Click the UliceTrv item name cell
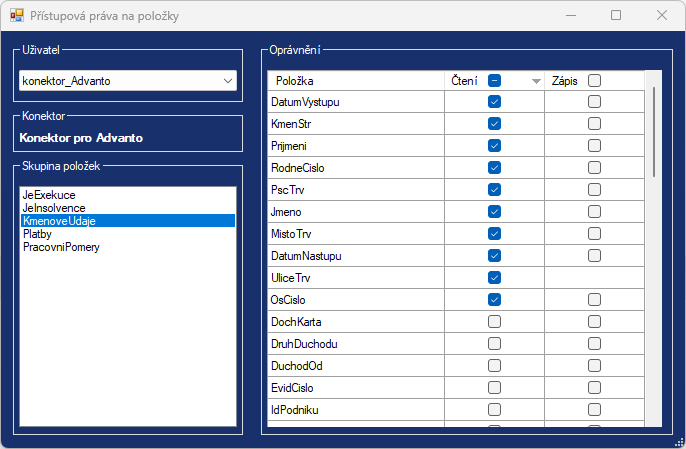The width and height of the screenshot is (686, 449). tap(356, 278)
